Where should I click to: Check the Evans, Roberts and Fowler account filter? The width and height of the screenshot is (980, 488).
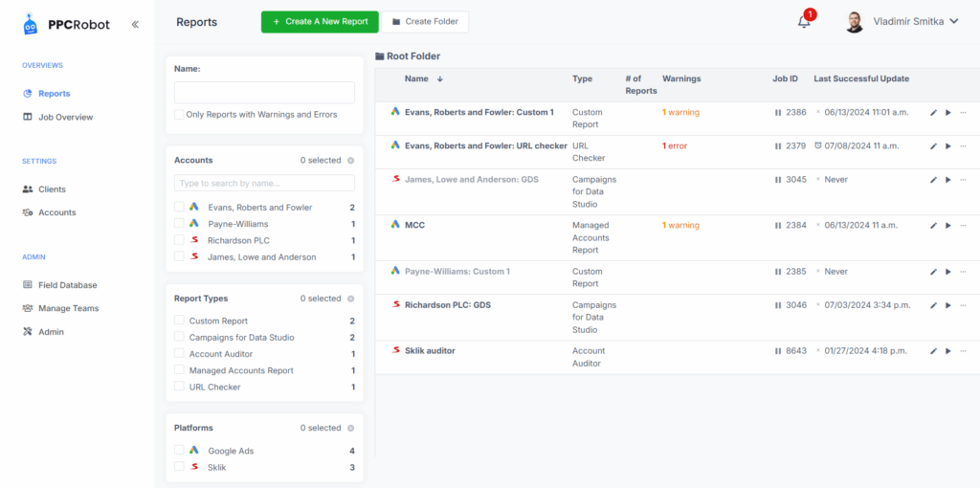pos(179,207)
